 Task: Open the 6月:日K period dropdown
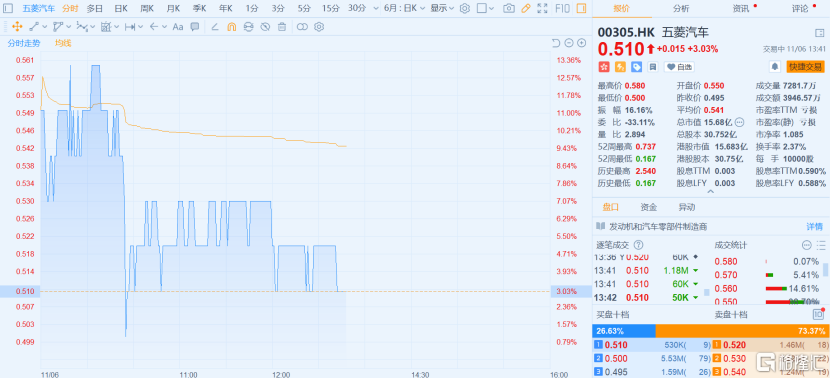point(404,8)
